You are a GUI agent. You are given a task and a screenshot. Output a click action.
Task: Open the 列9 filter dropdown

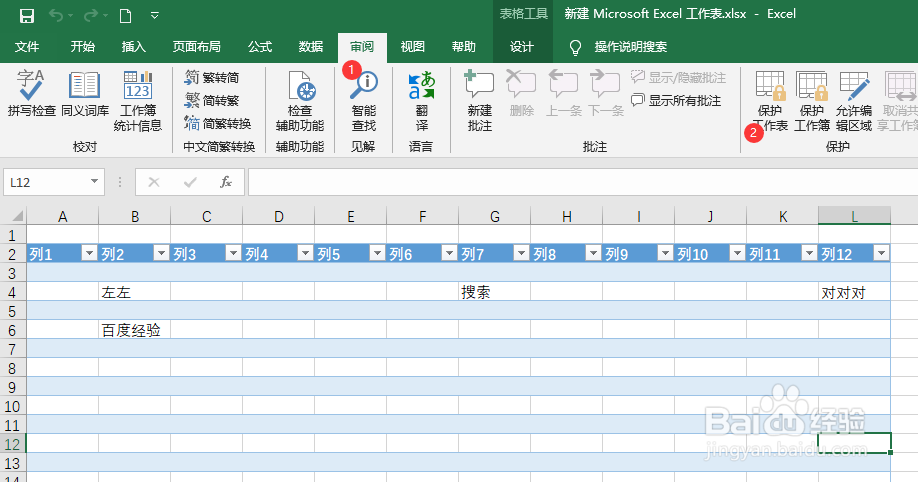666,253
